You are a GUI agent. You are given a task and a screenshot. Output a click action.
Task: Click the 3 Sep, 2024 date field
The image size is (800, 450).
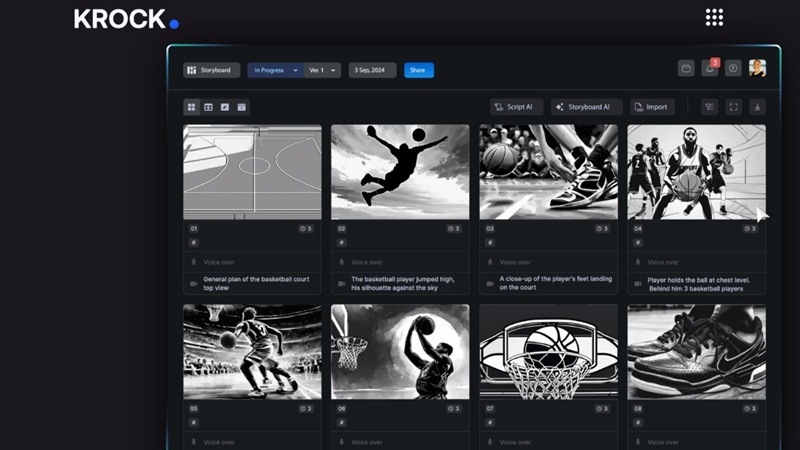(372, 70)
